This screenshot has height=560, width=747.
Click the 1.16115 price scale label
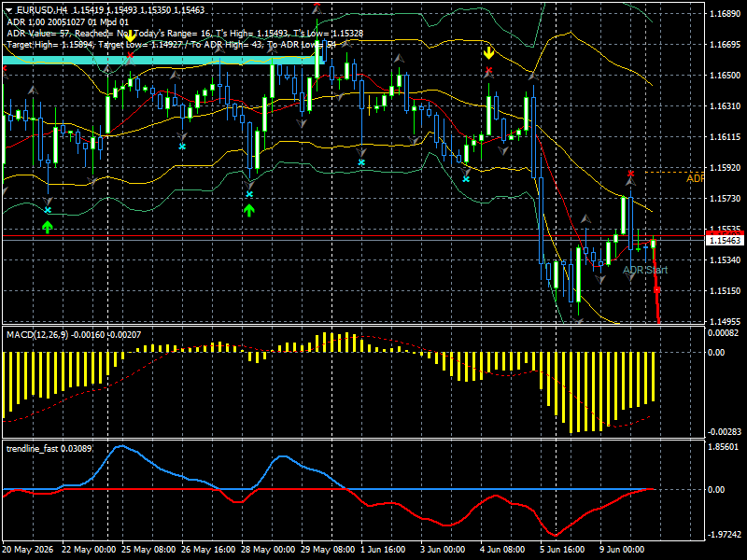tap(726, 136)
